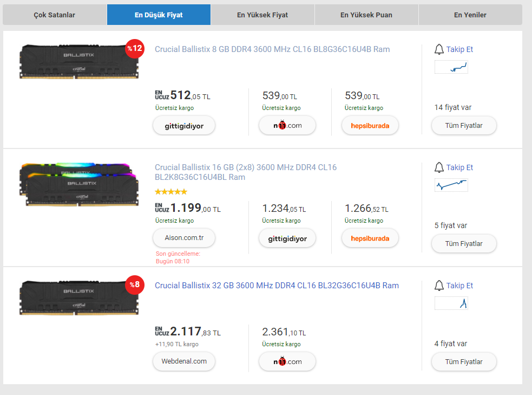Image resolution: width=532 pixels, height=395 pixels.
Task: Follow 16 GB RAM with Takip Et link
Action: pyautogui.click(x=459, y=168)
